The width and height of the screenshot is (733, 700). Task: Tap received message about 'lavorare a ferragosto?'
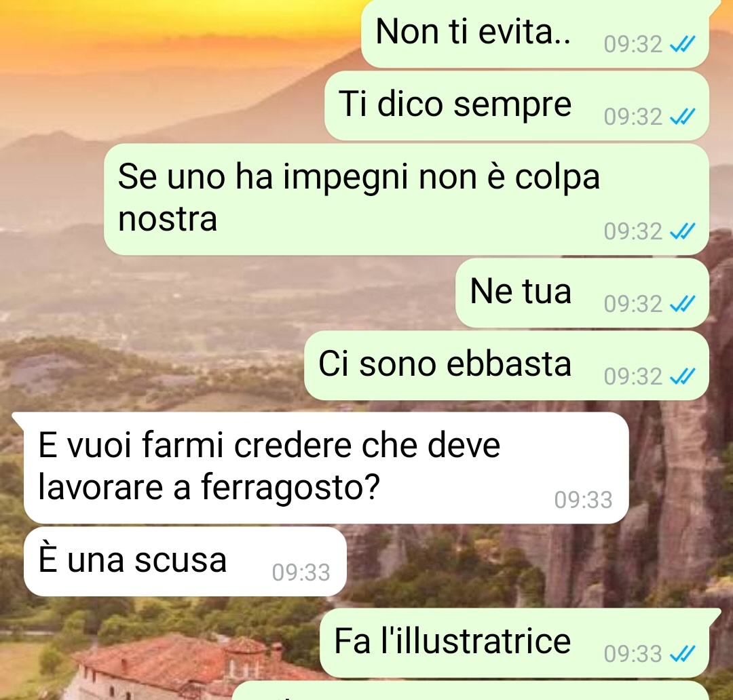pyautogui.click(x=326, y=468)
